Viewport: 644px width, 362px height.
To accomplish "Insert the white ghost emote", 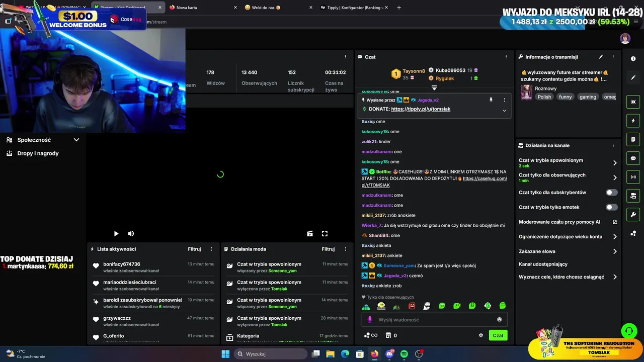I will [x=427, y=306].
